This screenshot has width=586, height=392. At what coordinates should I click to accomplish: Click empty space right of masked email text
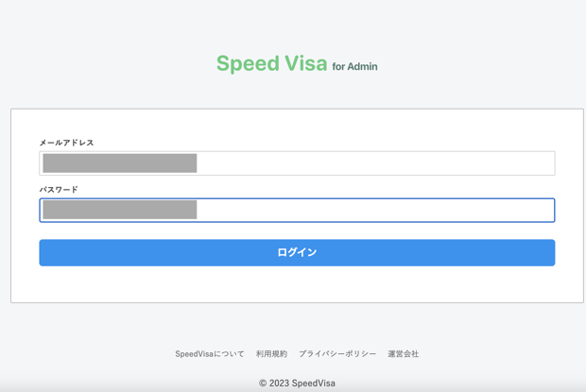[373, 163]
